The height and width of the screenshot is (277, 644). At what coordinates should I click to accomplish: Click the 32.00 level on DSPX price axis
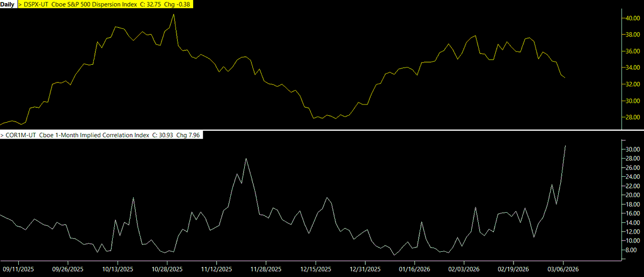click(x=632, y=84)
